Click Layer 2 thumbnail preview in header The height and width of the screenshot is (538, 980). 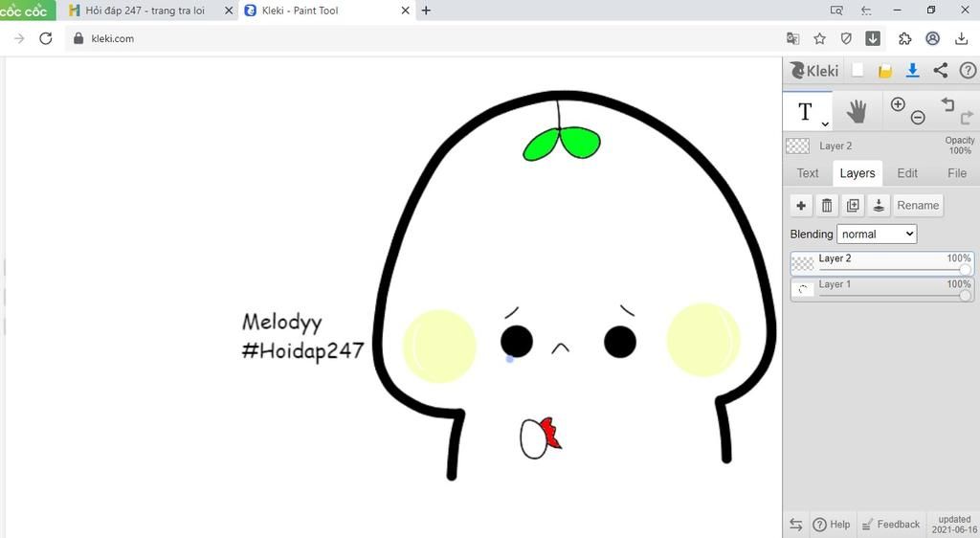pyautogui.click(x=797, y=146)
